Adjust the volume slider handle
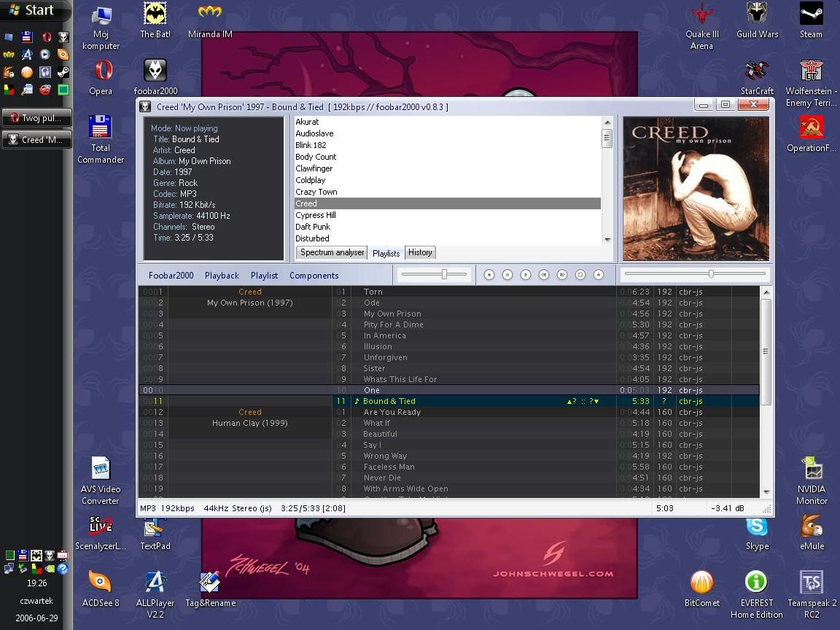 point(444,274)
